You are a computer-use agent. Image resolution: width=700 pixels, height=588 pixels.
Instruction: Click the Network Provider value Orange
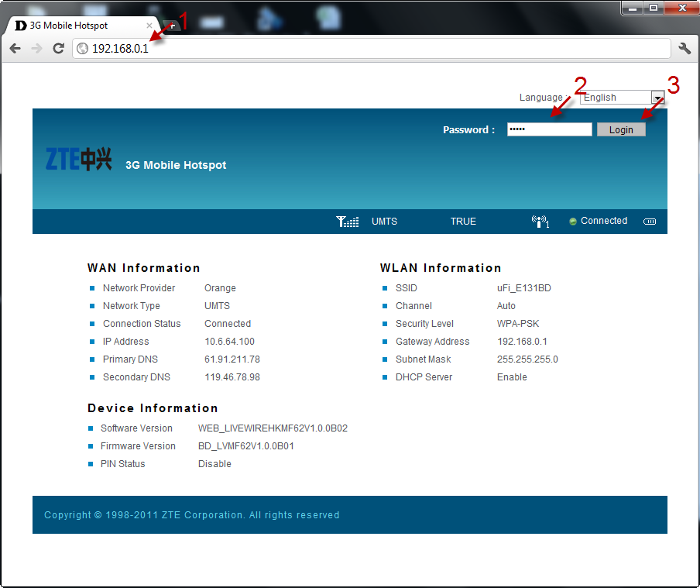220,287
